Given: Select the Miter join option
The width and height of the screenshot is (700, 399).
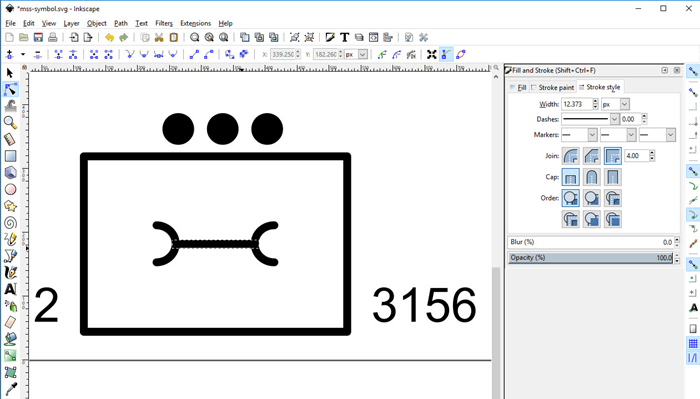Looking at the screenshot, I should (x=612, y=156).
